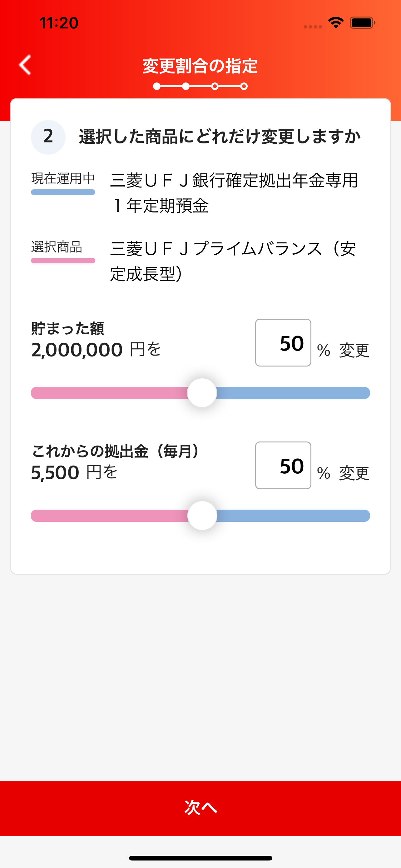Tap the fourth progress step dot
This screenshot has height=868, width=401.
[x=244, y=87]
